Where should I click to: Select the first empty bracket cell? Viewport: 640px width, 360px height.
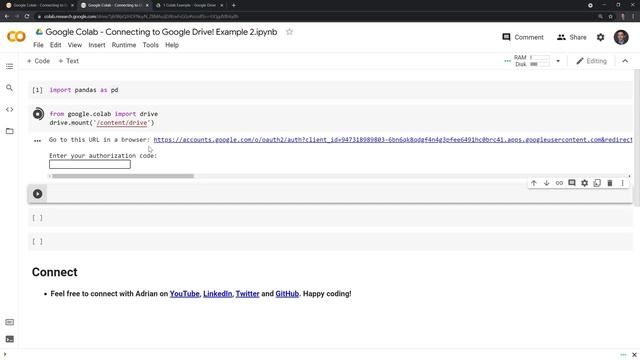(x=331, y=218)
